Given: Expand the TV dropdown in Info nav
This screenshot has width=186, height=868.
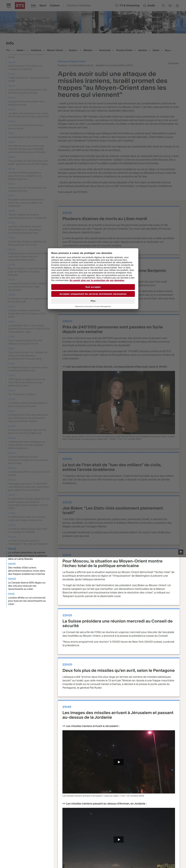Looking at the screenshot, I should 8,50.
